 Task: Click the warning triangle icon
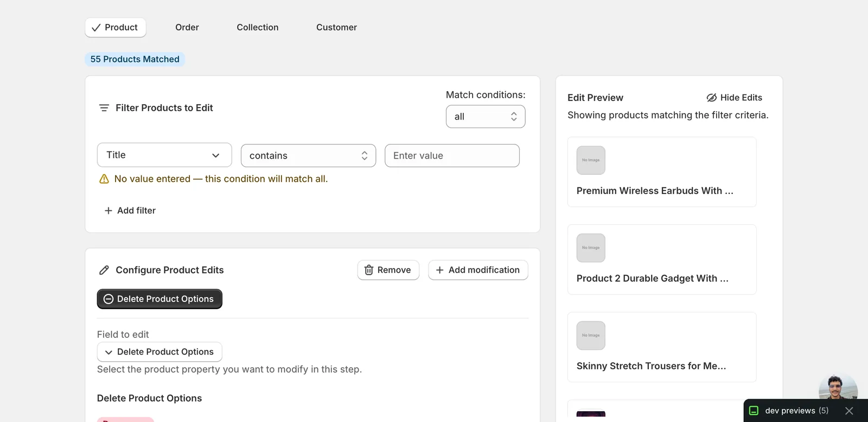point(104,179)
